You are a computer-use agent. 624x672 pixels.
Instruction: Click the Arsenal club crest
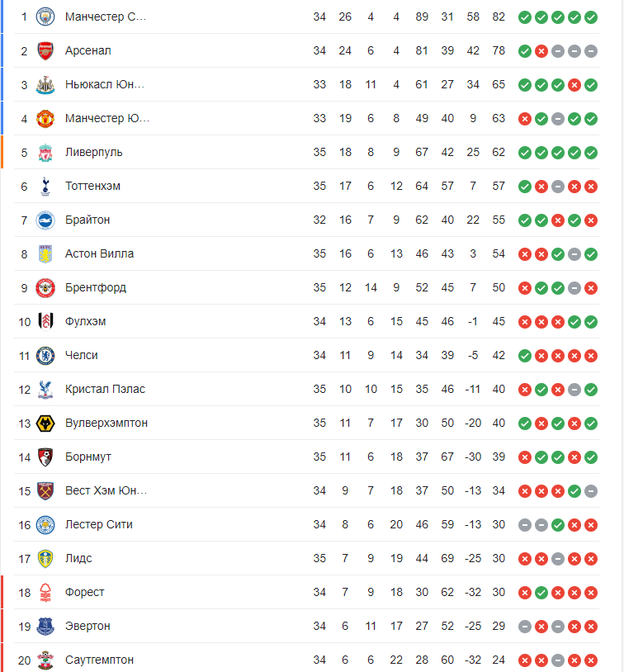pos(45,51)
